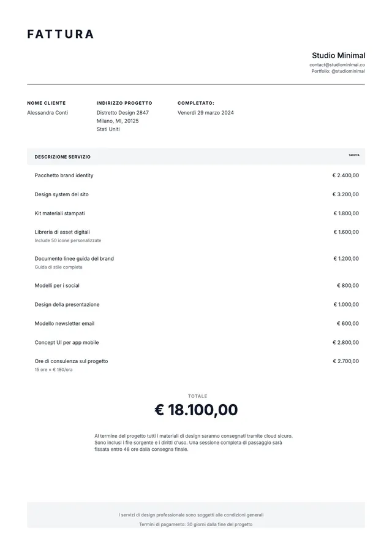Viewport: 392px width, 555px height.
Task: Open the @studiominimal portfolio link
Action: (x=348, y=71)
